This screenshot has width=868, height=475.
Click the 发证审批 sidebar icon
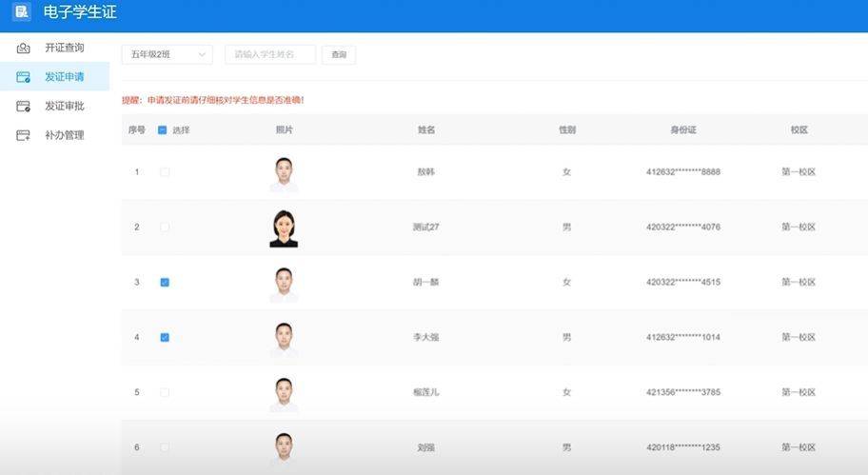[24, 107]
